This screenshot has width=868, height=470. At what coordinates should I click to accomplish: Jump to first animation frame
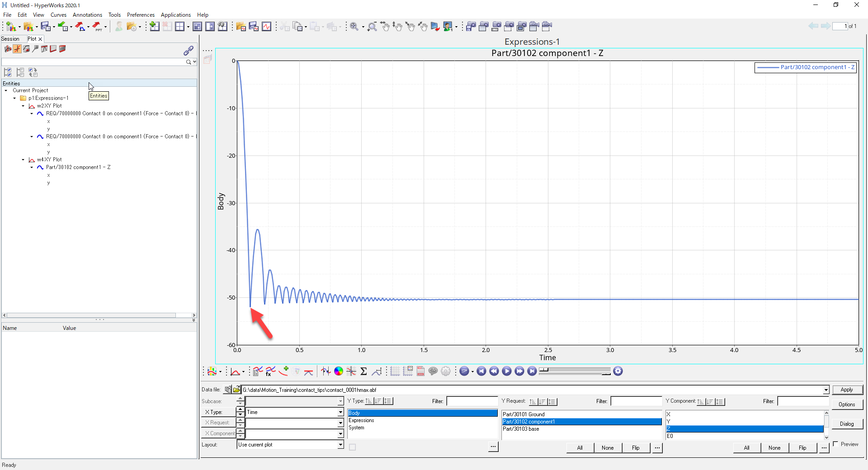pos(481,371)
